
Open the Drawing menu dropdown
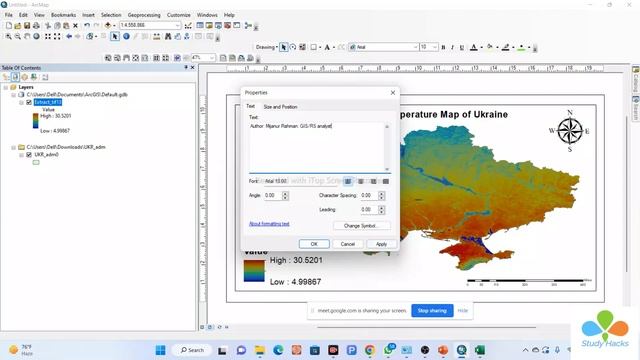click(x=267, y=47)
